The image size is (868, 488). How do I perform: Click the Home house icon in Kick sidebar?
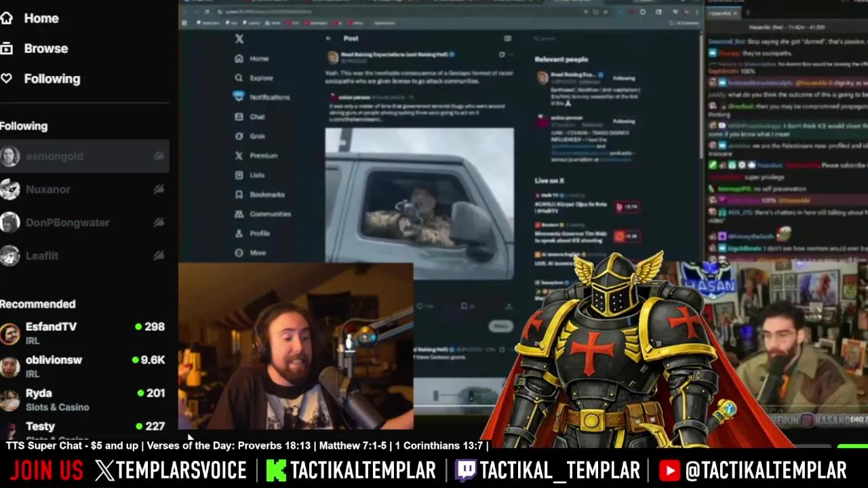point(6,18)
